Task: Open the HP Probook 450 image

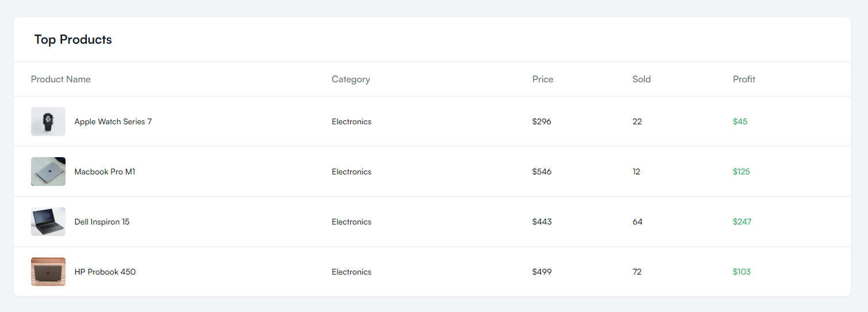Action: click(48, 272)
